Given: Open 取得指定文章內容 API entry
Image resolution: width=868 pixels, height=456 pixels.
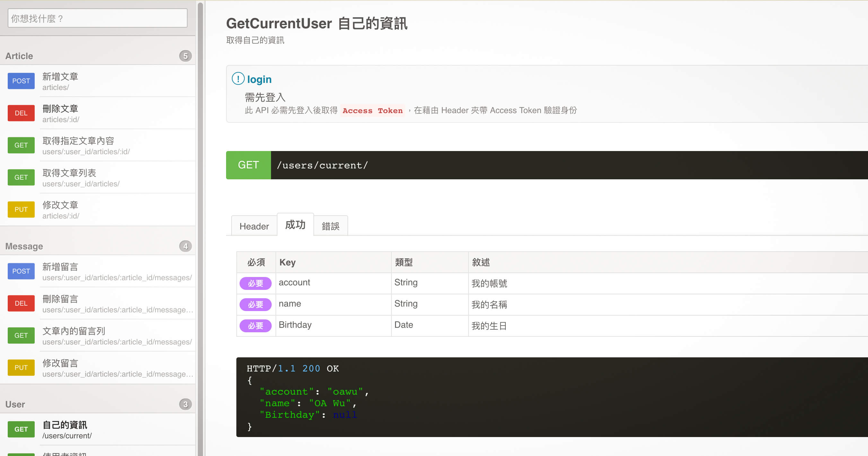Looking at the screenshot, I should [x=78, y=141].
